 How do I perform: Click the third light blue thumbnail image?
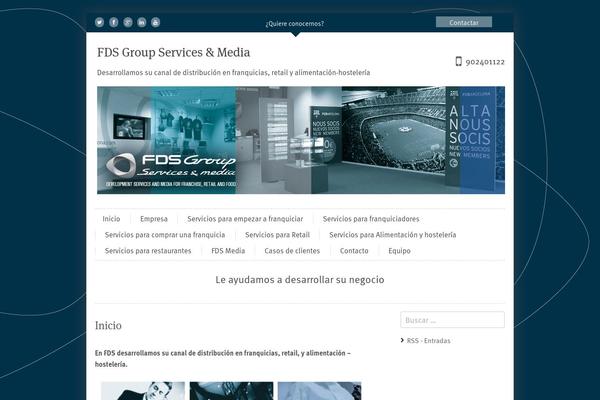pyautogui.click(x=320, y=391)
